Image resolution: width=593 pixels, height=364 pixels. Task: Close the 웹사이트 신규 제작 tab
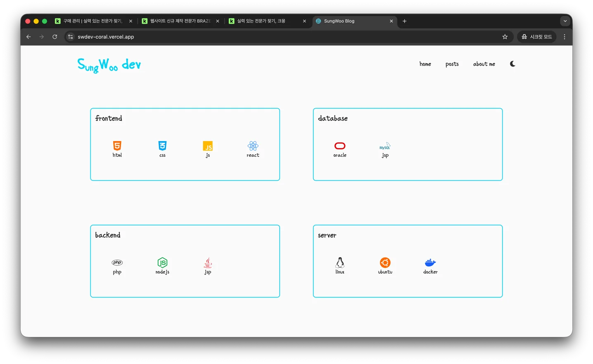coord(218,21)
